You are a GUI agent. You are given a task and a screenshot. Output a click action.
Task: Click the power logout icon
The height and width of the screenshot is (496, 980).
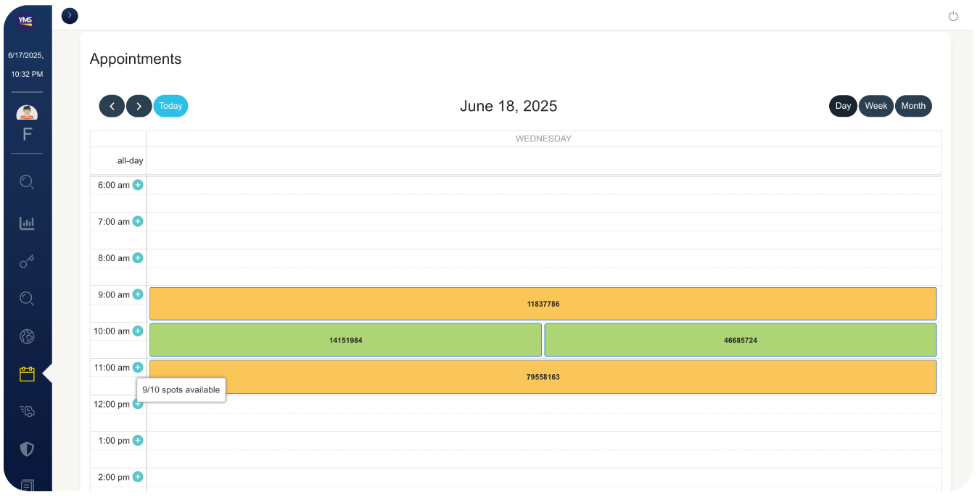(953, 17)
